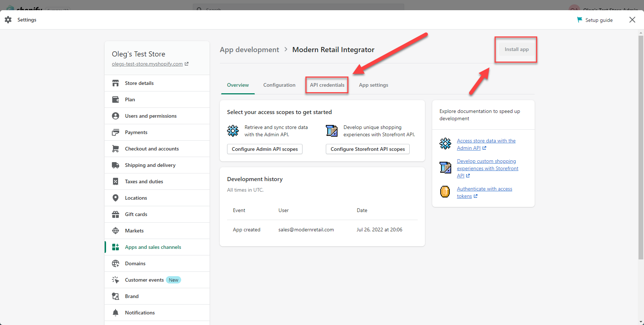Open Authenticate with access tokens link
The width and height of the screenshot is (644, 325).
485,192
